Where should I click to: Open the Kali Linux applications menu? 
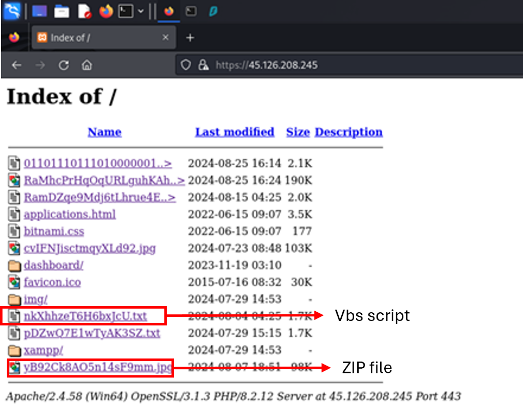(11, 11)
